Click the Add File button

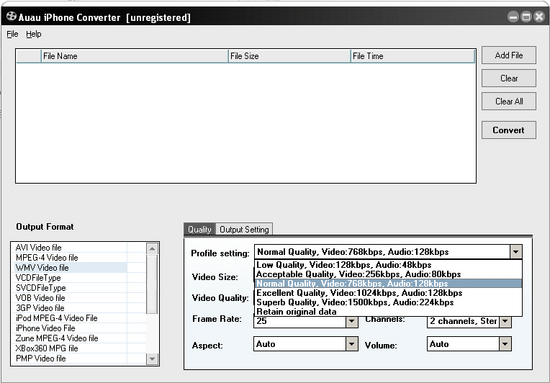click(x=509, y=55)
